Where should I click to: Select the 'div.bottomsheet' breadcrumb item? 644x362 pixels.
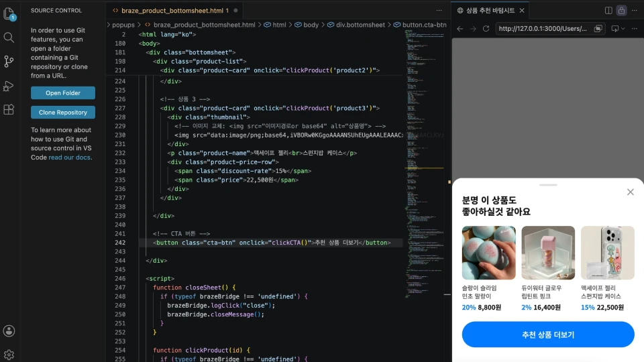[x=356, y=25]
